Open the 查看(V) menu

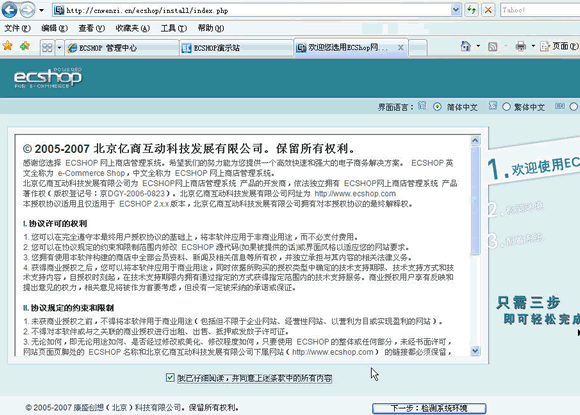click(91, 28)
